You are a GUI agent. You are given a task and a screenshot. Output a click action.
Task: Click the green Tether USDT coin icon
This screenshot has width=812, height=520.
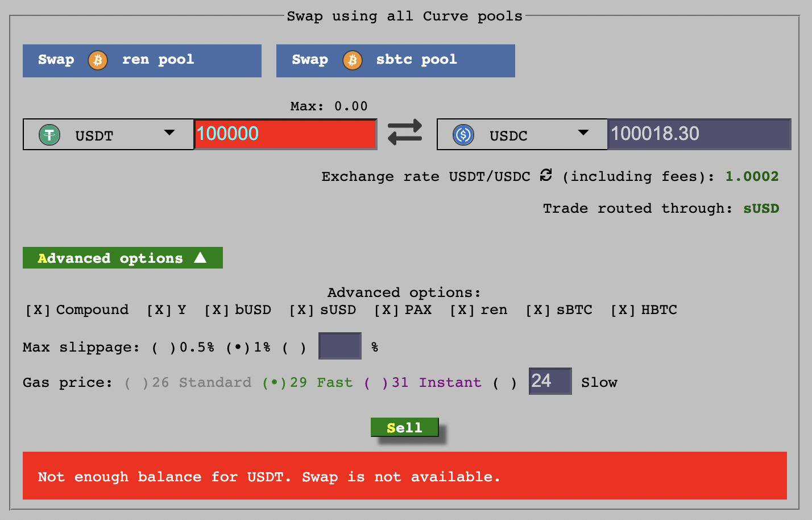49,135
